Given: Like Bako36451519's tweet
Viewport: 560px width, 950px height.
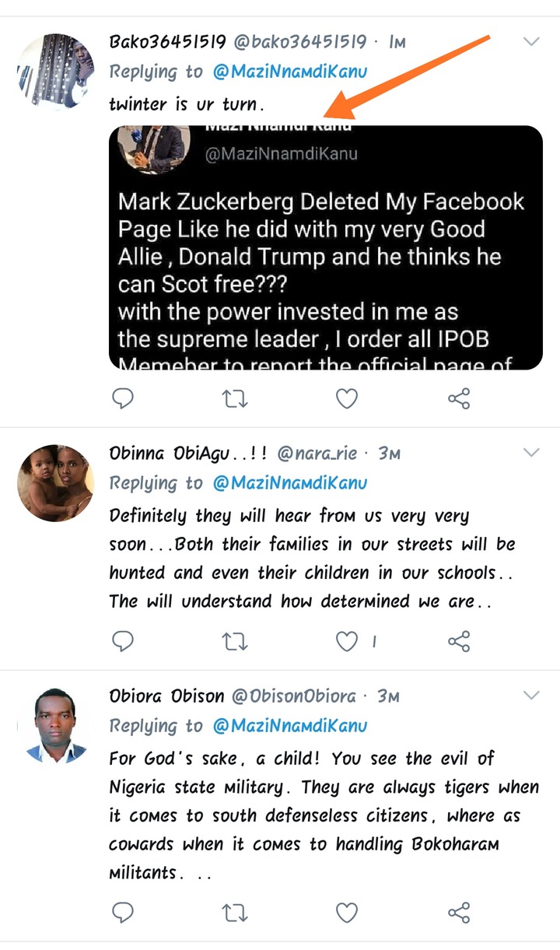Looking at the screenshot, I should [x=346, y=399].
